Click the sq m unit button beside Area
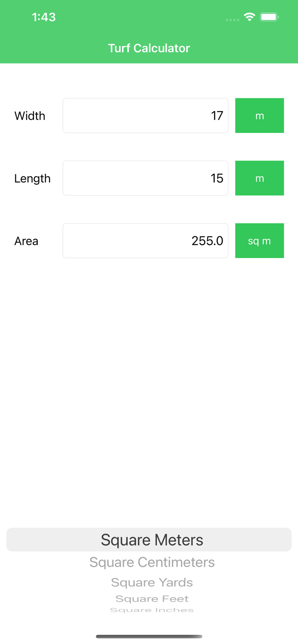Viewport: 298px width, 644px height. click(260, 240)
